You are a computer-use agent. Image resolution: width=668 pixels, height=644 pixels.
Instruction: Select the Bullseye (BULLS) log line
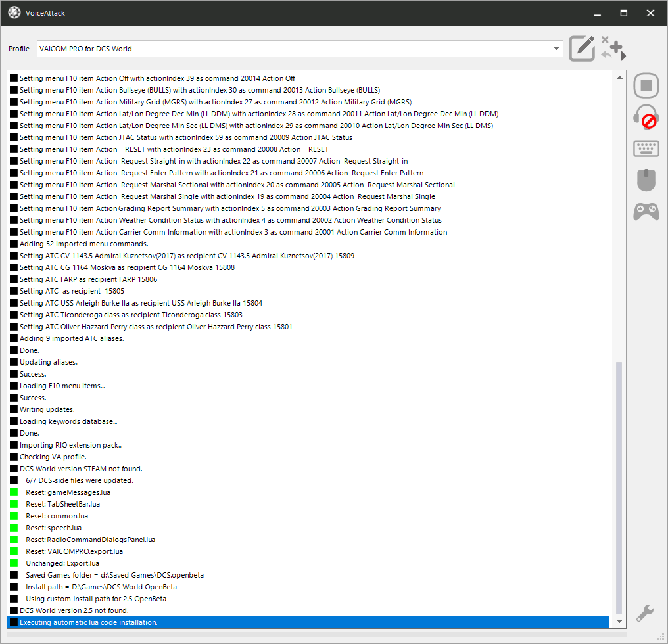pyautogui.click(x=308, y=90)
